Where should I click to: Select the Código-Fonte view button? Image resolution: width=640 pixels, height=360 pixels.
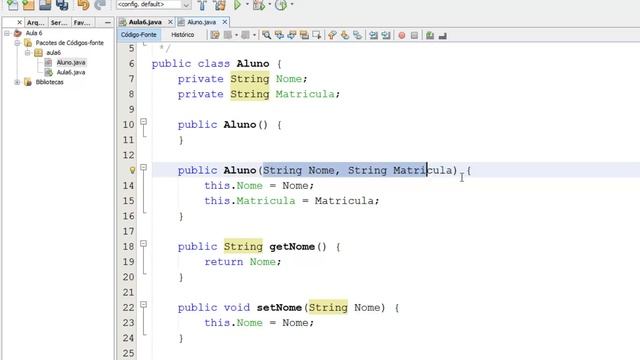138,35
